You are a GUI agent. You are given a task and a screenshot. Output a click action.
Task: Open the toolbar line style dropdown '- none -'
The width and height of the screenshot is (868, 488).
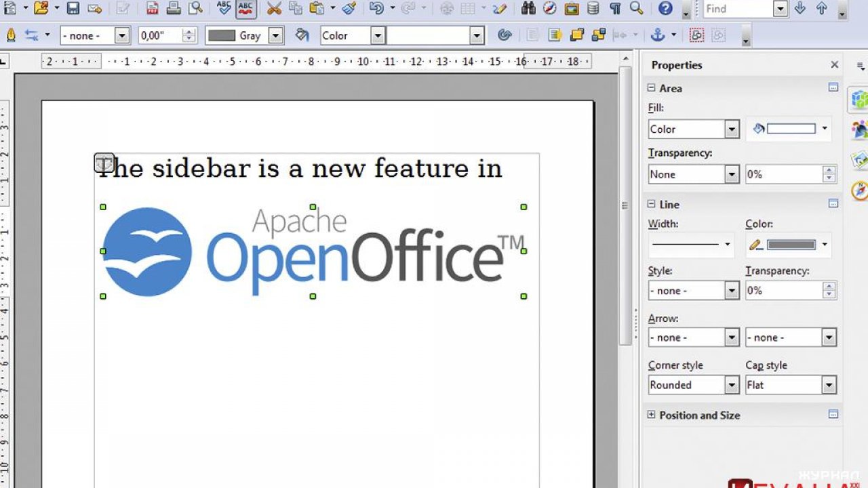(123, 36)
